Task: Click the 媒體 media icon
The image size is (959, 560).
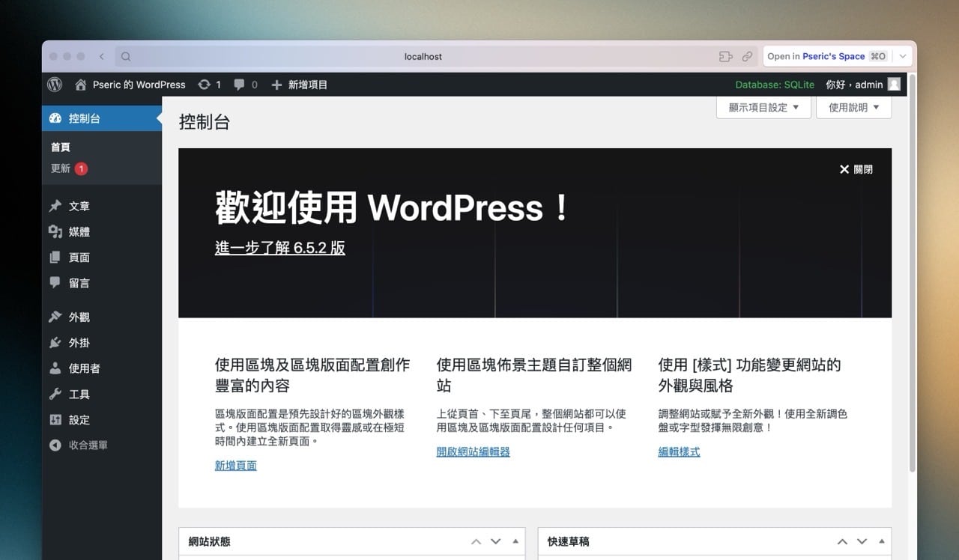Action: (x=55, y=232)
